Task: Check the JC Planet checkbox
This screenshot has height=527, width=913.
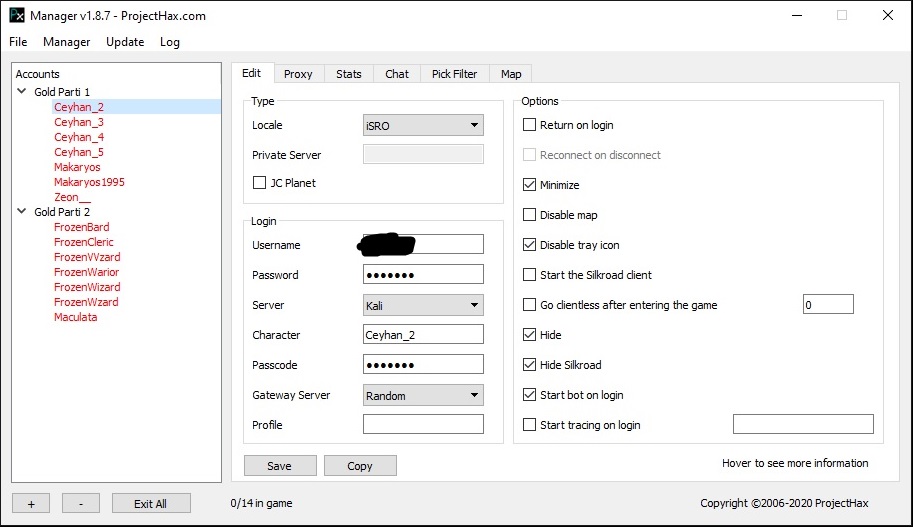Action: tap(260, 183)
